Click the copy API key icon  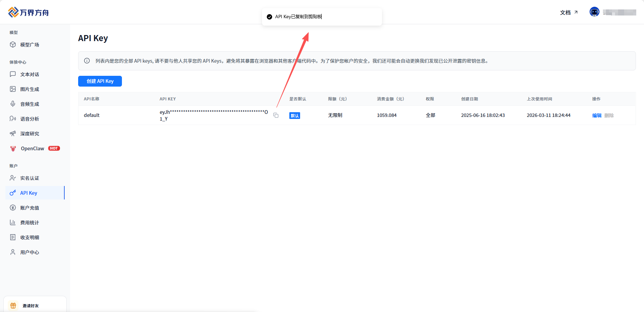276,115
